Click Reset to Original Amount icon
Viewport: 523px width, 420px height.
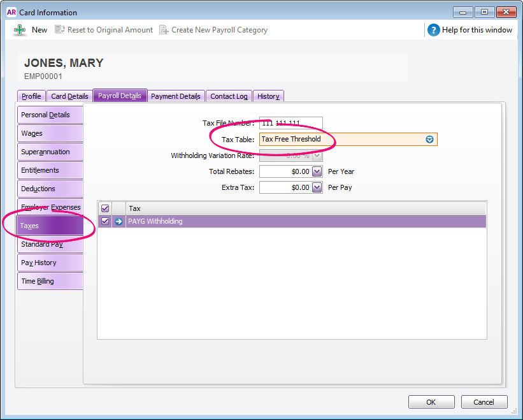click(x=60, y=30)
